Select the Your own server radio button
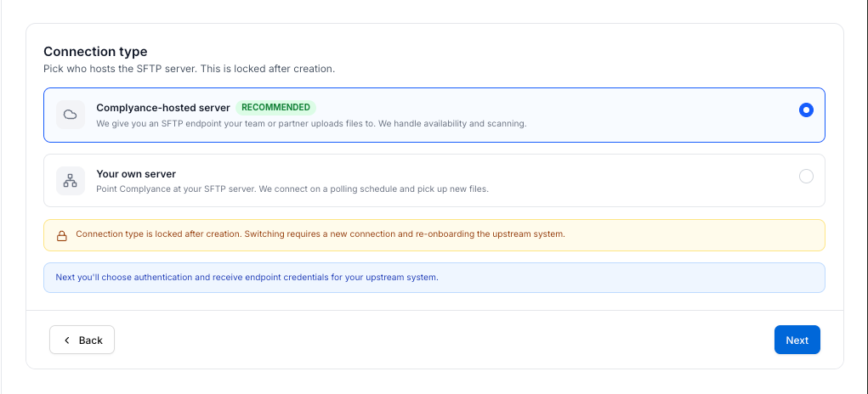This screenshot has height=394, width=868. [x=806, y=177]
